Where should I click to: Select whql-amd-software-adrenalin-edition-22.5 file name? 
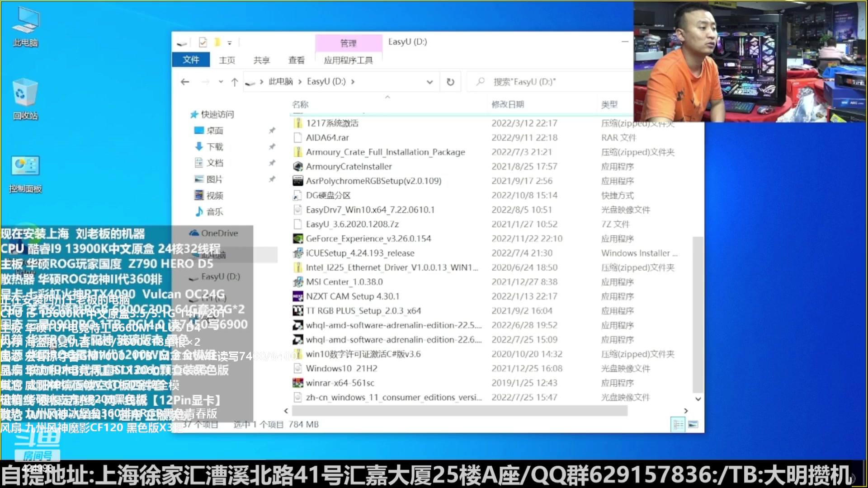[394, 325]
